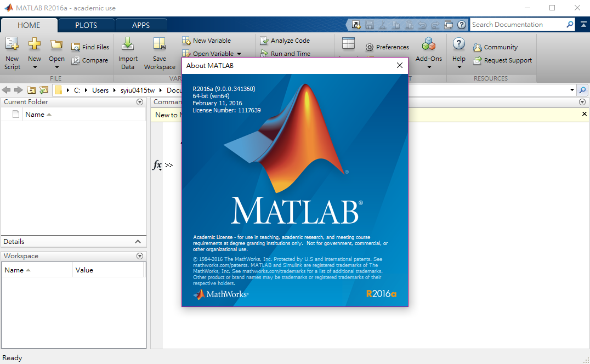
Task: Open Community link
Action: coord(496,47)
